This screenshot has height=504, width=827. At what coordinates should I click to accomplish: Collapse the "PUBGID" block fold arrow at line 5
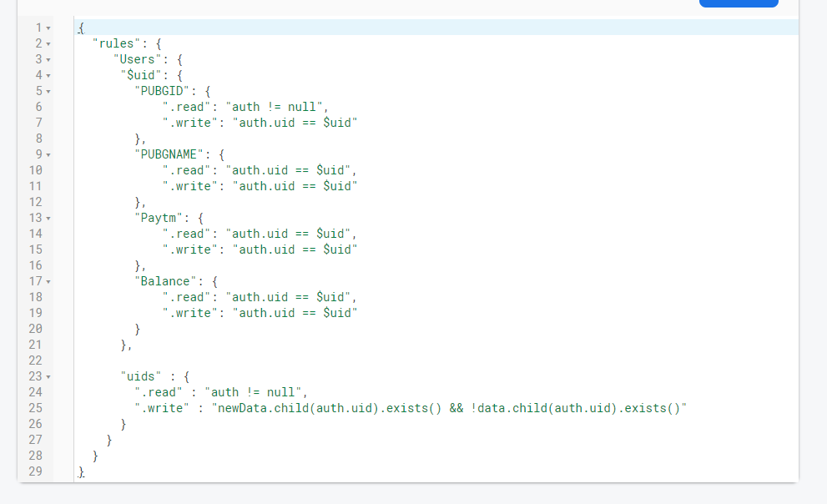pyautogui.click(x=48, y=91)
